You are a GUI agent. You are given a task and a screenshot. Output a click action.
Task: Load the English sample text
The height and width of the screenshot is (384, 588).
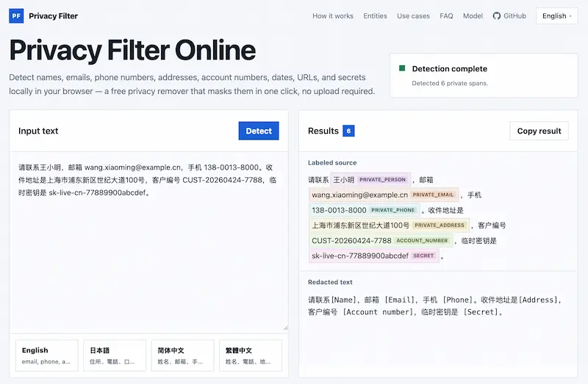[x=47, y=355]
